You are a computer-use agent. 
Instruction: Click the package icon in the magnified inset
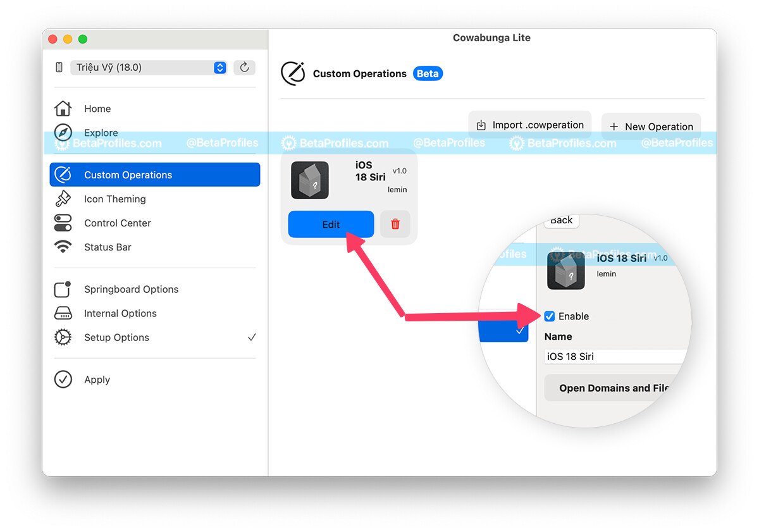click(566, 271)
